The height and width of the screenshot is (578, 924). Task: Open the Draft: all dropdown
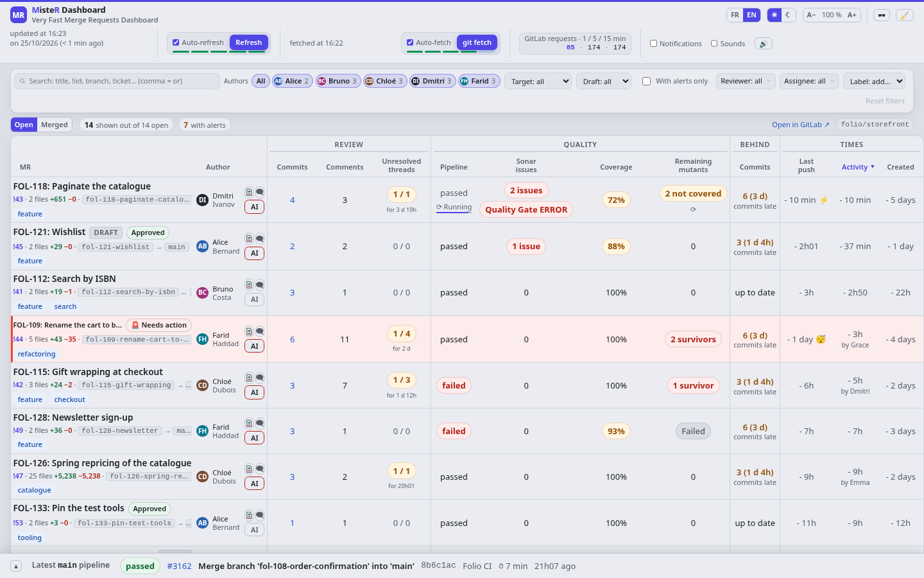coord(603,81)
